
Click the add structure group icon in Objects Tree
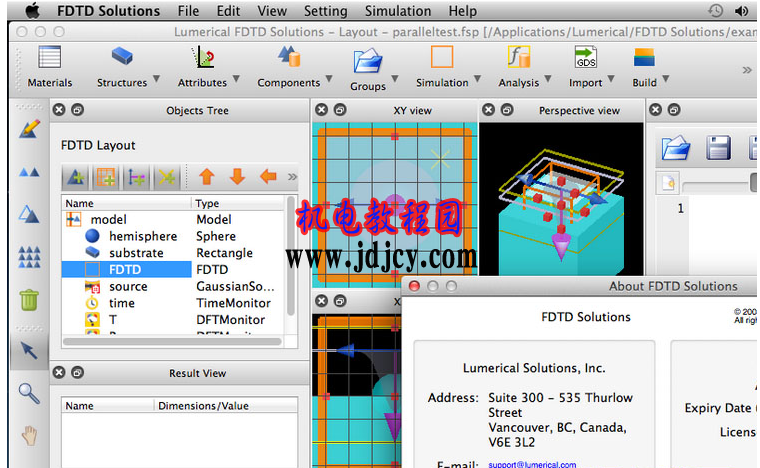76,177
